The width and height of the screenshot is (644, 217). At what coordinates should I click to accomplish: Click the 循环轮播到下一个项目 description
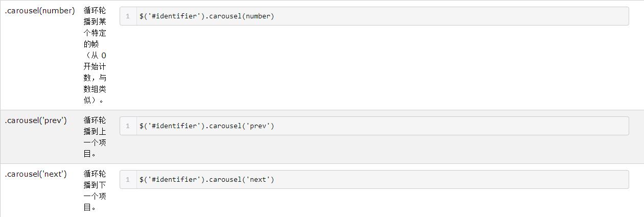click(x=95, y=190)
